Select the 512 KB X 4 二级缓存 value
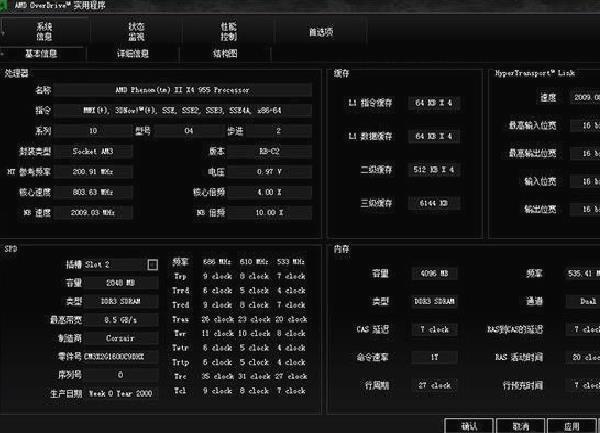Screen dimensions: 600x433 [x=434, y=169]
